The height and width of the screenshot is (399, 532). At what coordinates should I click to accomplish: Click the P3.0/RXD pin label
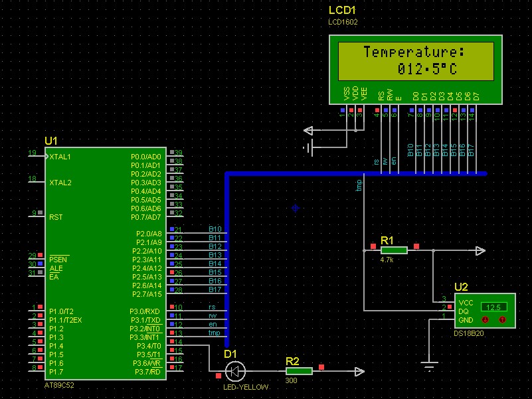145,311
